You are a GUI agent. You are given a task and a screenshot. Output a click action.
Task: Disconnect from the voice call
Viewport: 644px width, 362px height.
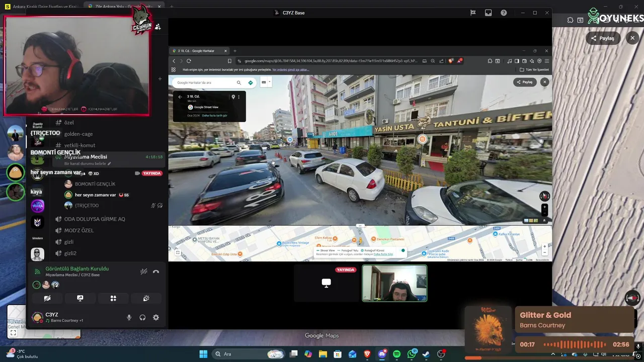pos(156,271)
